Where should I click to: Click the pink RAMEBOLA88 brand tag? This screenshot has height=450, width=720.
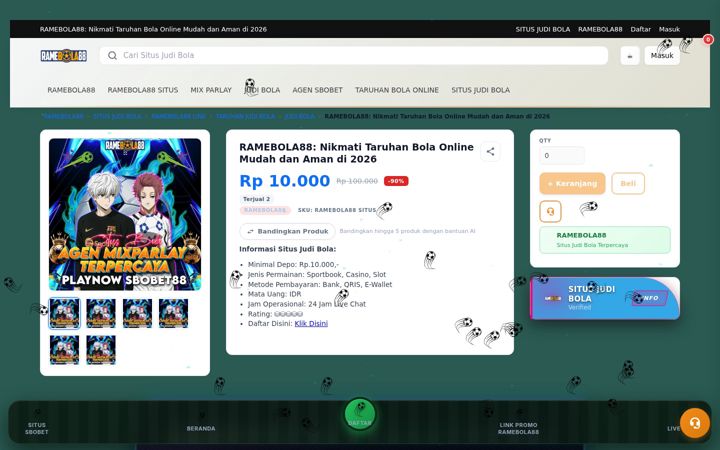click(x=265, y=210)
